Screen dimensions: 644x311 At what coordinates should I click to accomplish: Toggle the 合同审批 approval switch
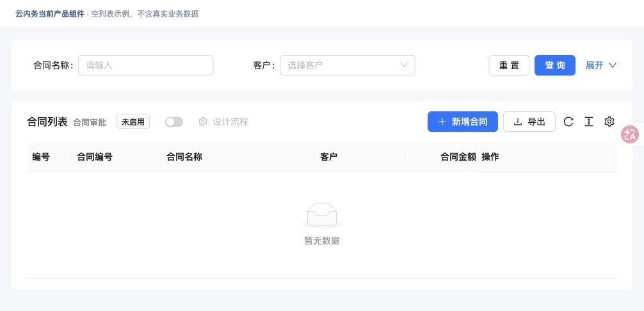point(174,122)
